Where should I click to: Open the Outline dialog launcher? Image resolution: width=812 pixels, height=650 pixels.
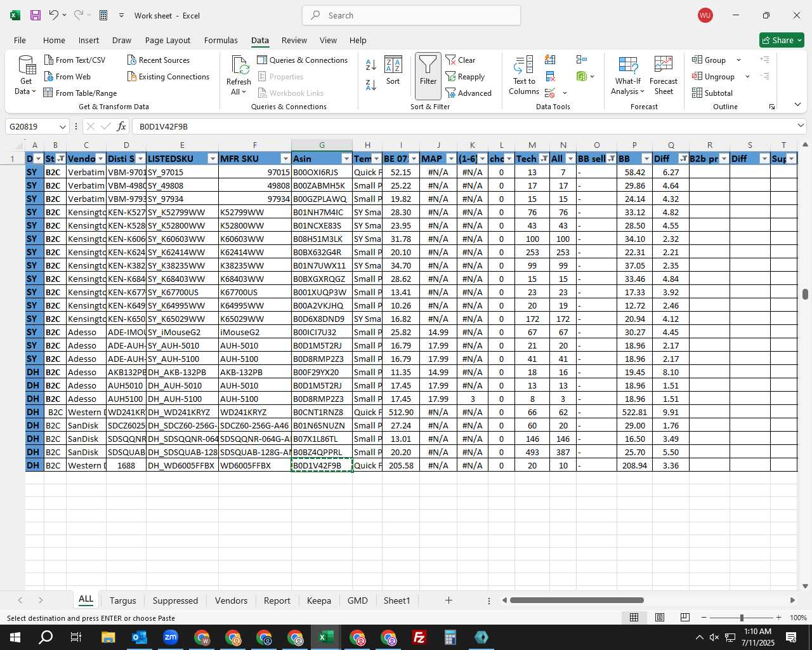point(772,107)
